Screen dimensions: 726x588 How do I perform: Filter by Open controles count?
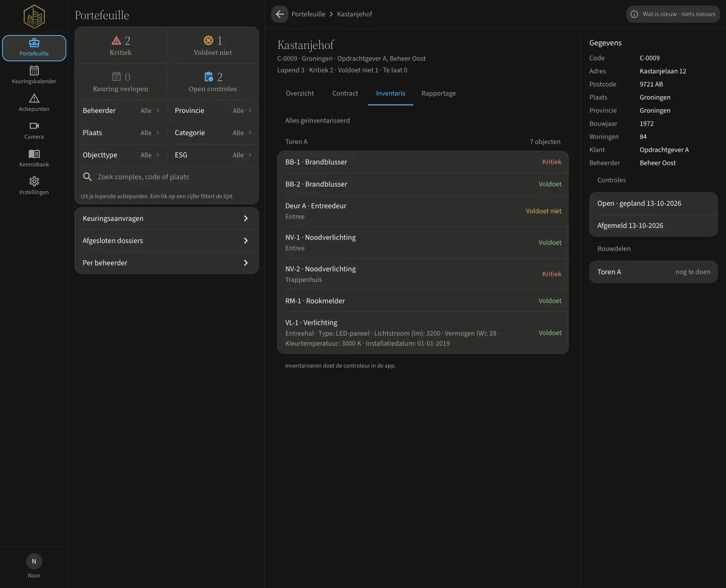[x=213, y=82]
